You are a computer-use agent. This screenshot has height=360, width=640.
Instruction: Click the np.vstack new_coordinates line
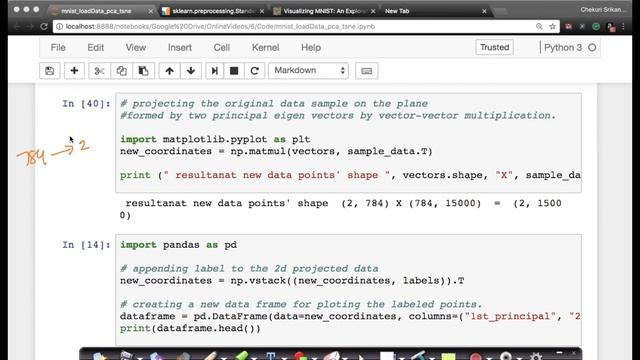coord(292,281)
